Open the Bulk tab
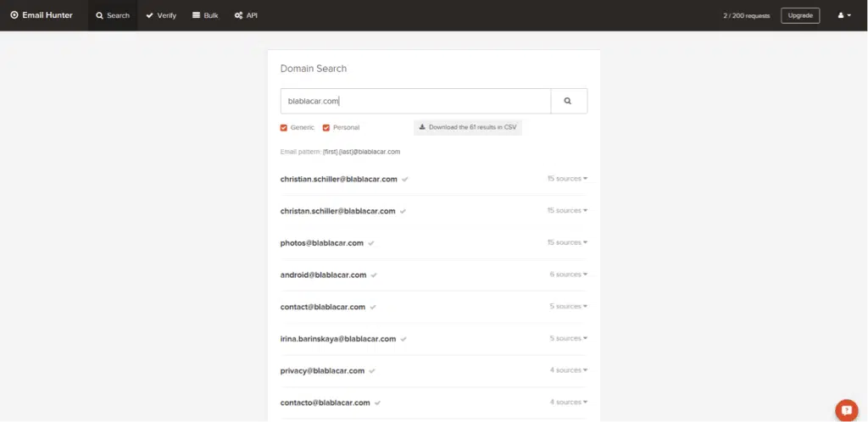 point(205,15)
